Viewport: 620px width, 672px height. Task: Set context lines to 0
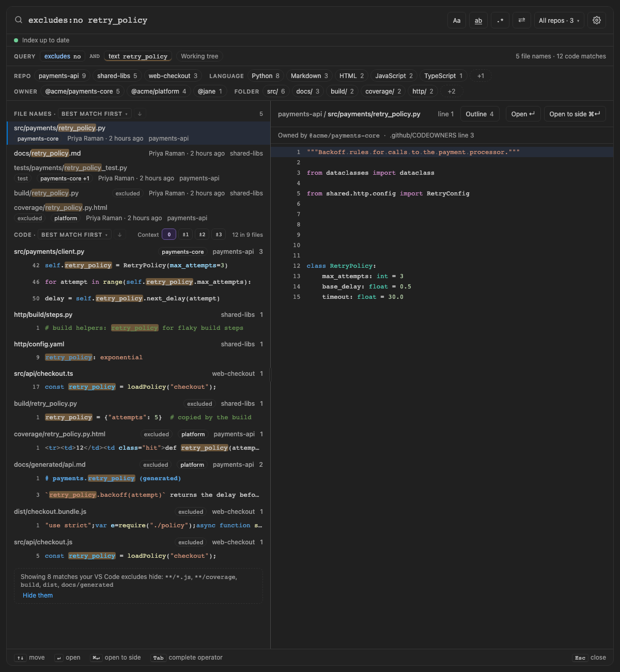point(169,235)
